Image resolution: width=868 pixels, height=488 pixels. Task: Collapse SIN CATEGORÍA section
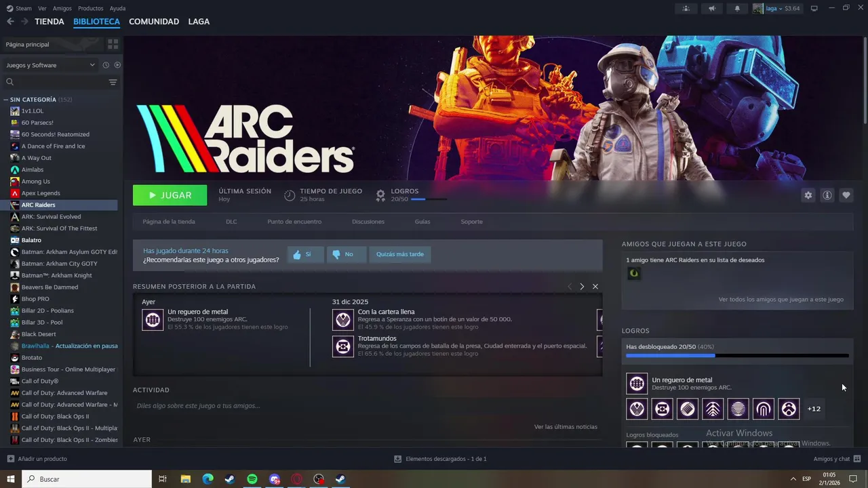pos(38,100)
